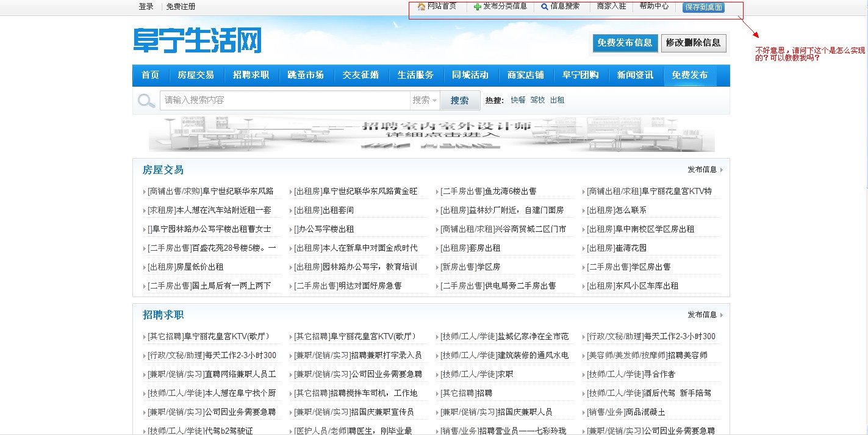Viewport: 868px width, 435px height.
Task: Open the 阜宁团购 navigation tab
Action: pyautogui.click(x=580, y=75)
